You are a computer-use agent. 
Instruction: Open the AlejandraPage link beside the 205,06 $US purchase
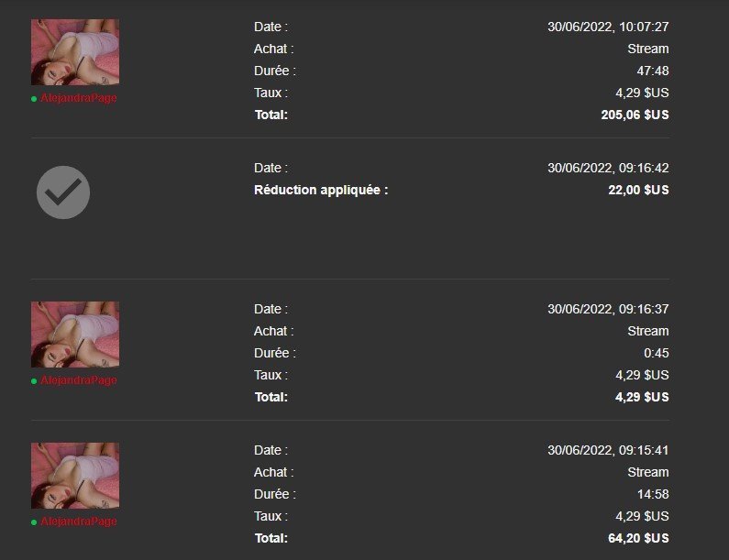[79, 98]
